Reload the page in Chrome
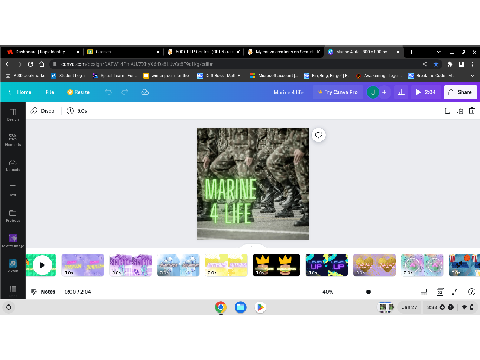This screenshot has width=480, height=360. pyautogui.click(x=30, y=64)
